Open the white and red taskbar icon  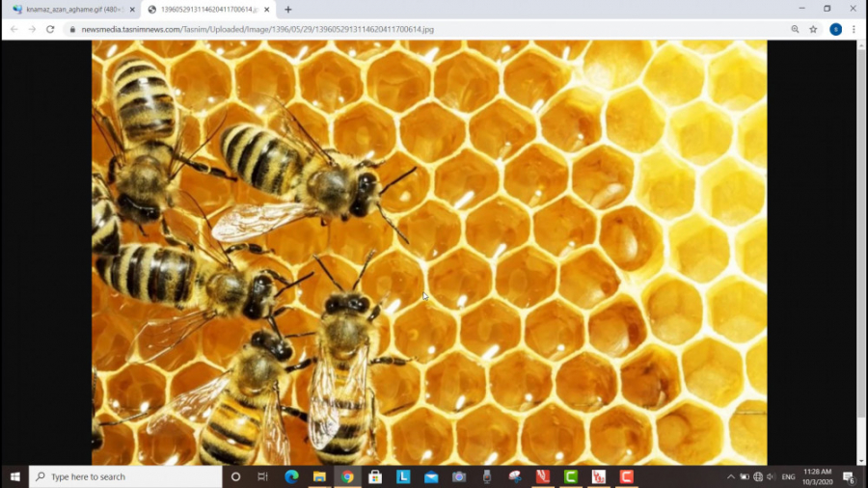pyautogui.click(x=598, y=476)
